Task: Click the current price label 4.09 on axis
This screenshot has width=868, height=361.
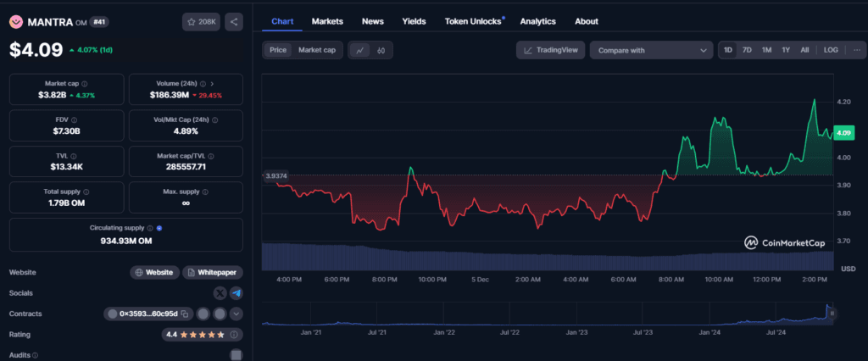Action: 844,133
